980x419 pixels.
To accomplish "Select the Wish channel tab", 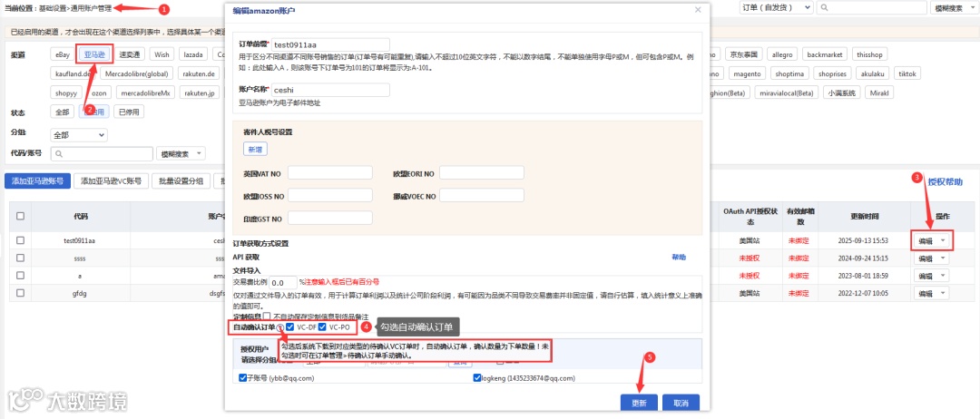I will pyautogui.click(x=162, y=54).
